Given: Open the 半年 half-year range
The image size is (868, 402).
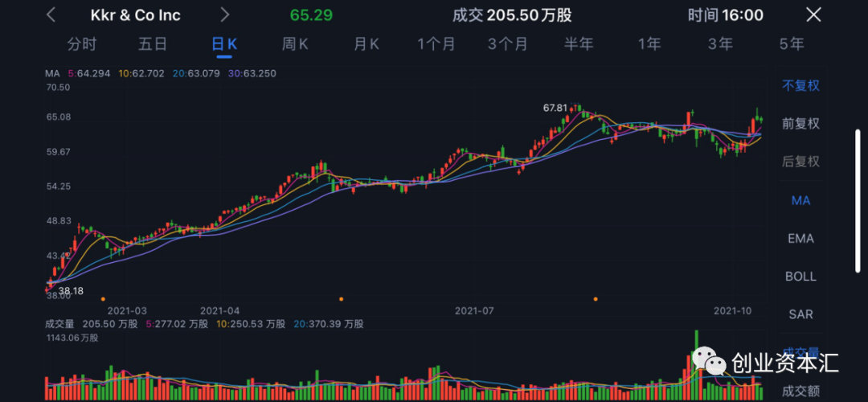Looking at the screenshot, I should point(578,44).
